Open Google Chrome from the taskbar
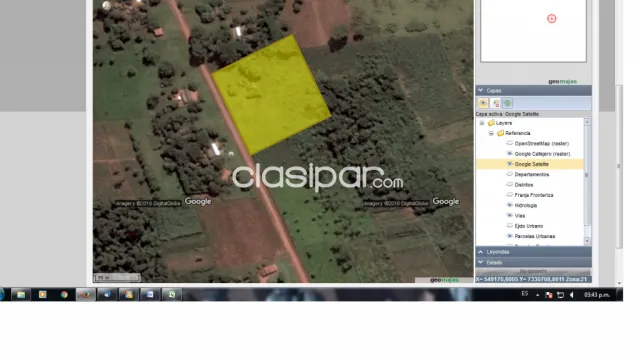The width and height of the screenshot is (640, 360). pyautogui.click(x=64, y=294)
